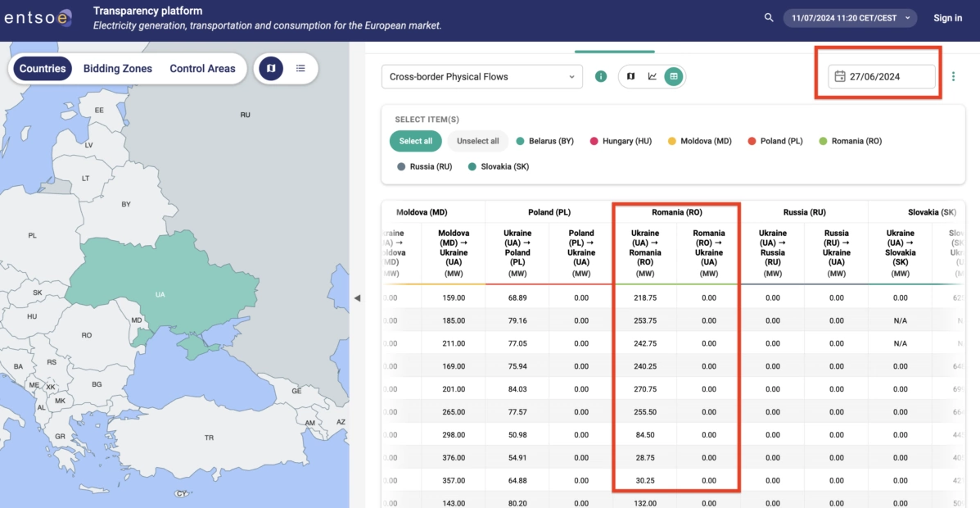The width and height of the screenshot is (980, 508).
Task: Click the first N/A cell in Slovakia column
Action: 900,320
